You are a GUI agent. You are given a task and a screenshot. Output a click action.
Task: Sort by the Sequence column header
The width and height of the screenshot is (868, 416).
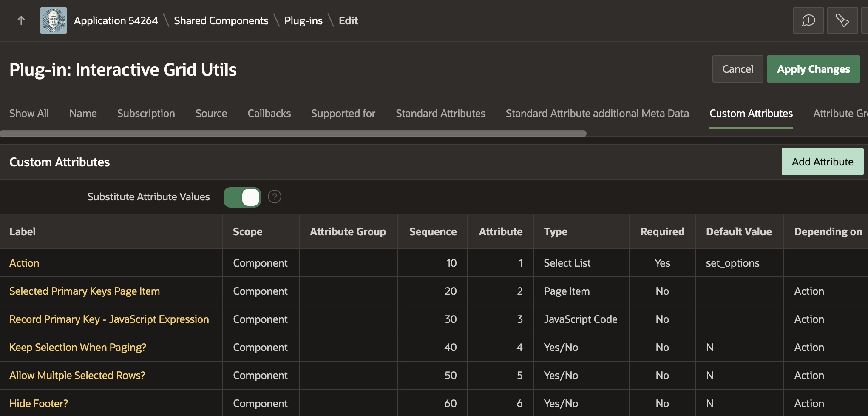tap(433, 232)
